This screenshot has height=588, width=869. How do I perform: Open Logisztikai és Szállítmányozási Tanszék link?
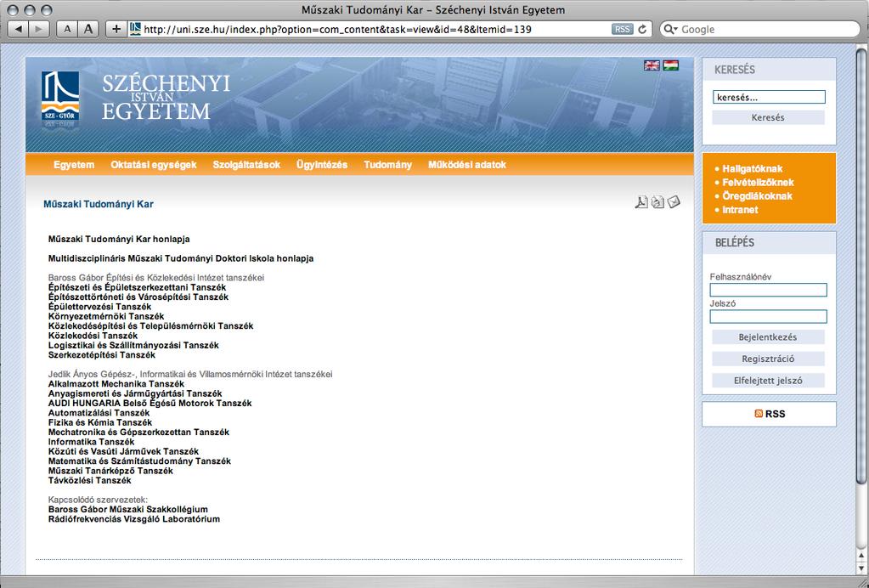click(133, 345)
